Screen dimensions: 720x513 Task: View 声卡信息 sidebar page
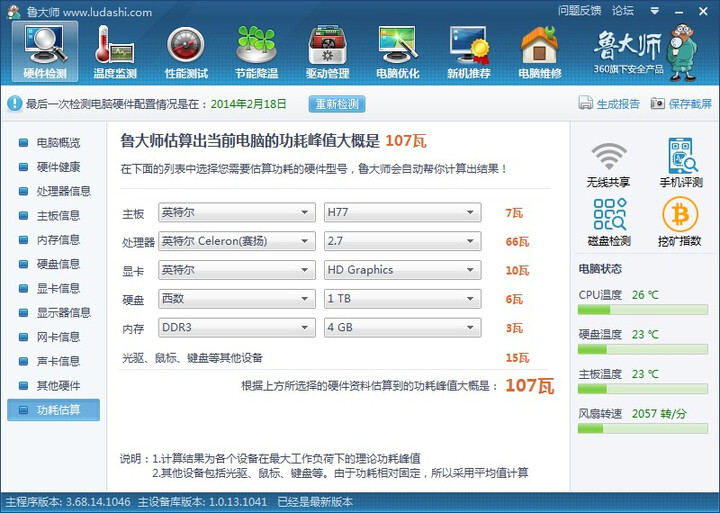click(53, 362)
